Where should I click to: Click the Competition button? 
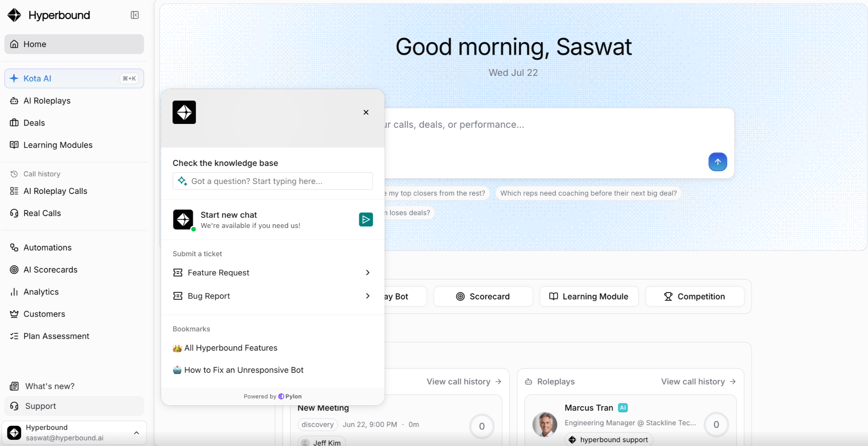pos(694,296)
